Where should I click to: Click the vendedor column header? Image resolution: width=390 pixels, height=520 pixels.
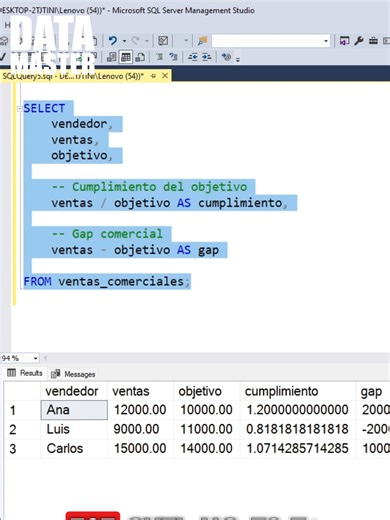pos(74,391)
